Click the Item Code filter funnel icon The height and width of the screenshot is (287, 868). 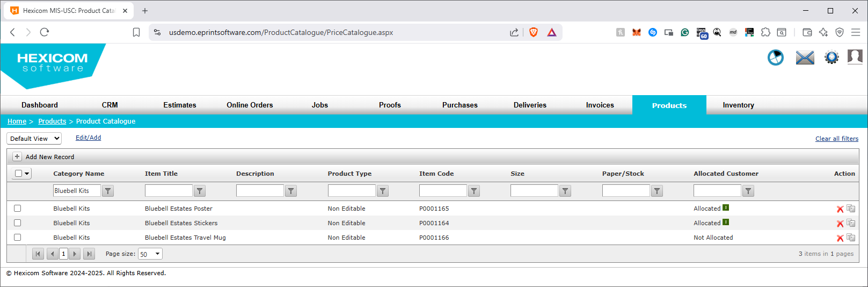click(x=474, y=191)
